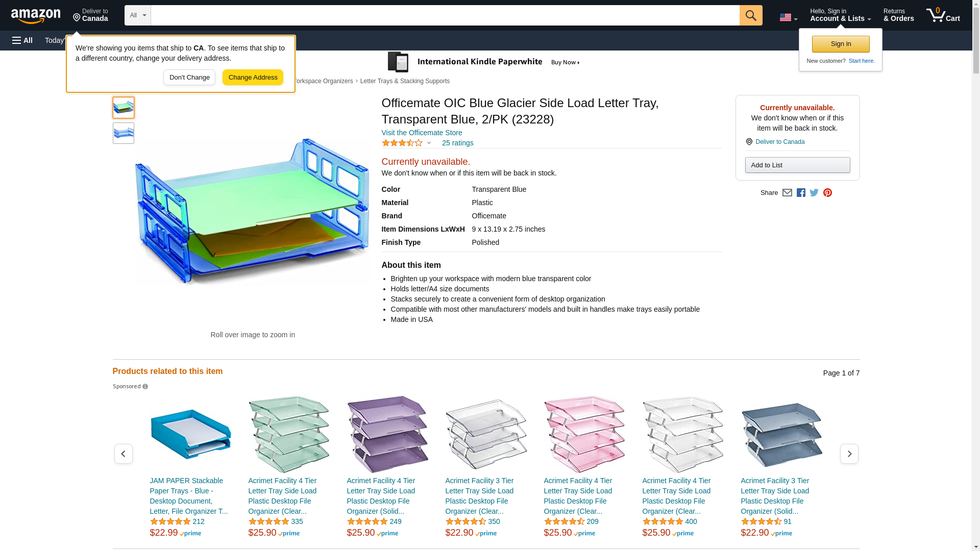Click the search magnifier button
The width and height of the screenshot is (980, 551).
(750, 15)
